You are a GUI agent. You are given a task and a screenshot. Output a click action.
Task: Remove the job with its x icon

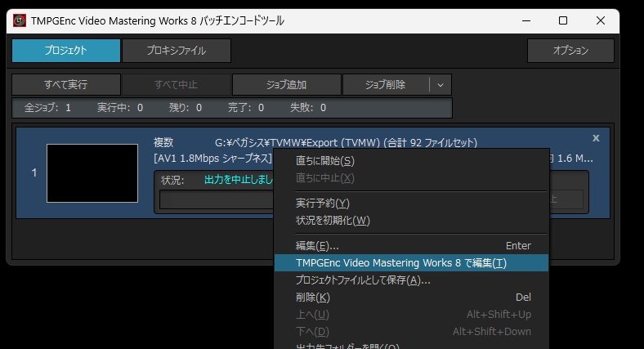596,138
